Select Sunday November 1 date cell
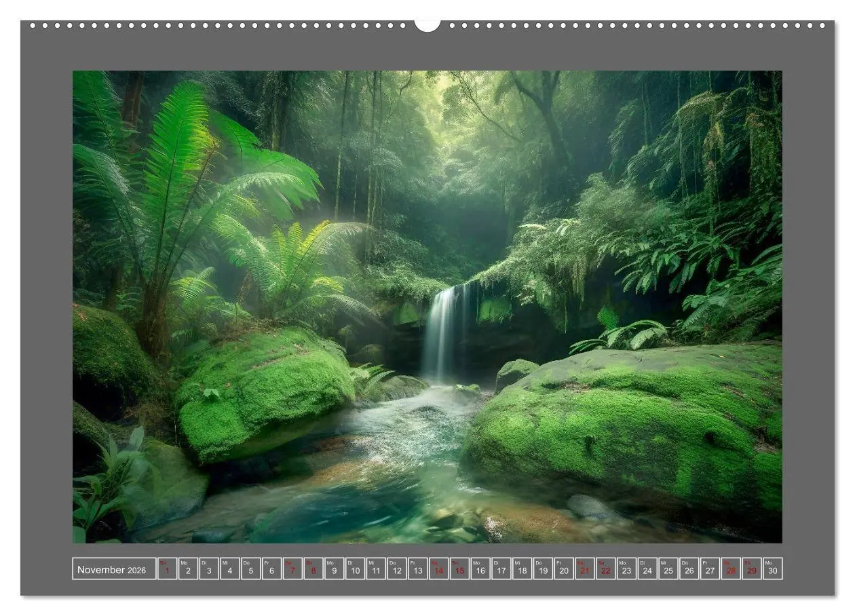 coord(167,569)
